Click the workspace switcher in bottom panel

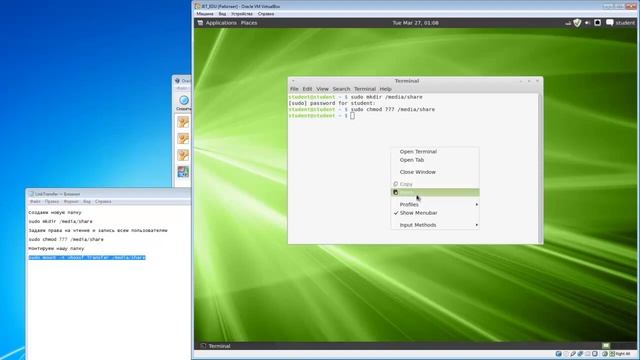point(606,346)
